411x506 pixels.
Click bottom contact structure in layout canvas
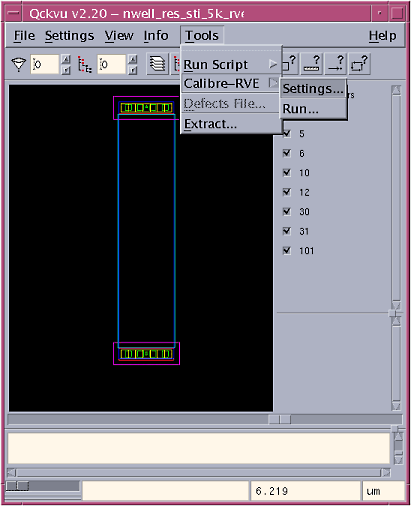coord(146,353)
